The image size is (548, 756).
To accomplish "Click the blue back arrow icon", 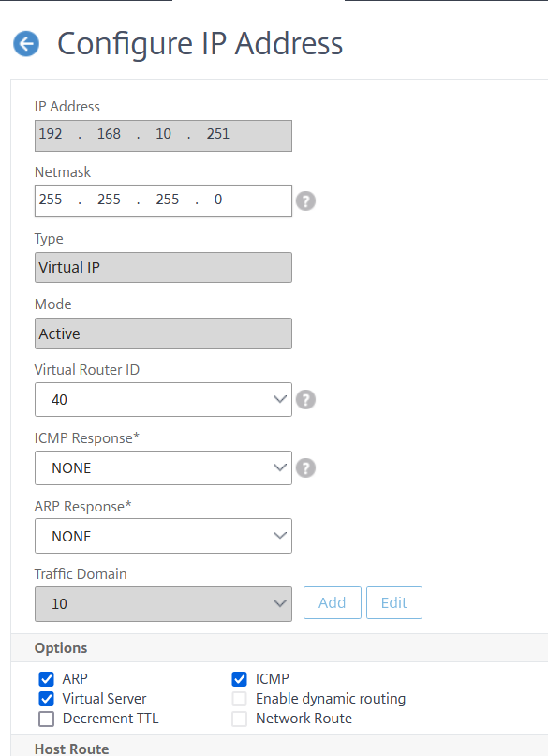I will (25, 43).
